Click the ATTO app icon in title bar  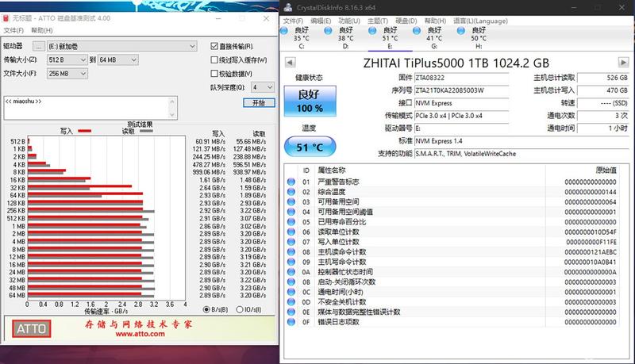coord(6,18)
